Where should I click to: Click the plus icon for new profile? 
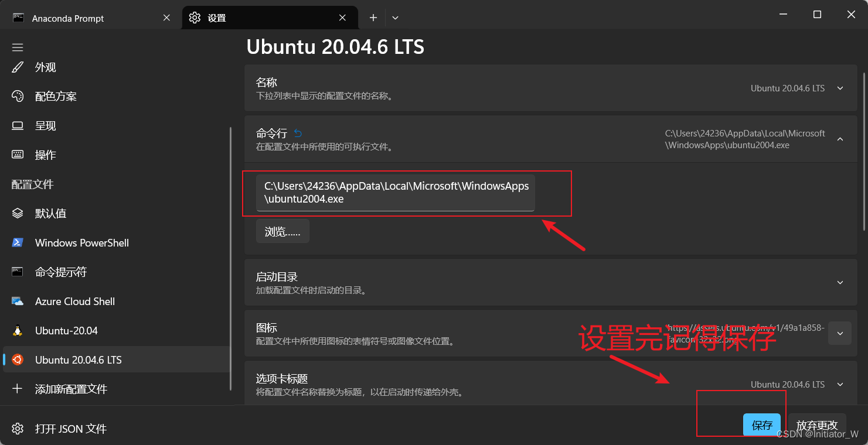click(x=18, y=389)
